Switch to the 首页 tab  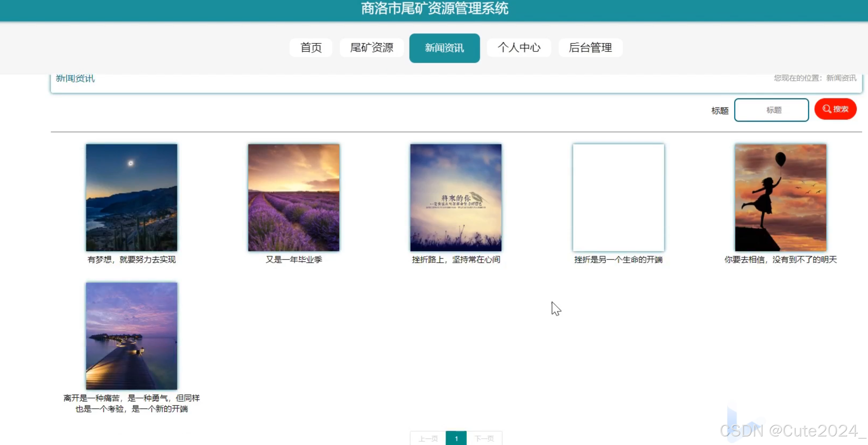tap(310, 47)
